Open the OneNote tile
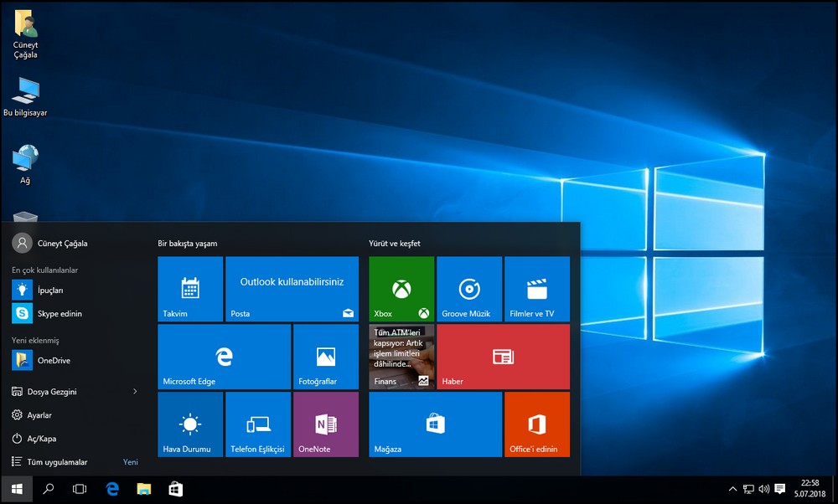This screenshot has height=504, width=838. coord(326,424)
